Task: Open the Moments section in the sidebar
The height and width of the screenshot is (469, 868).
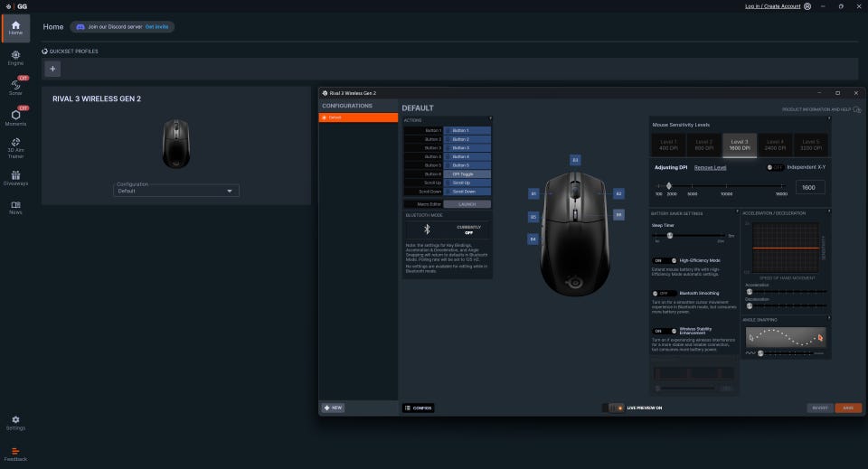Action: [x=15, y=117]
